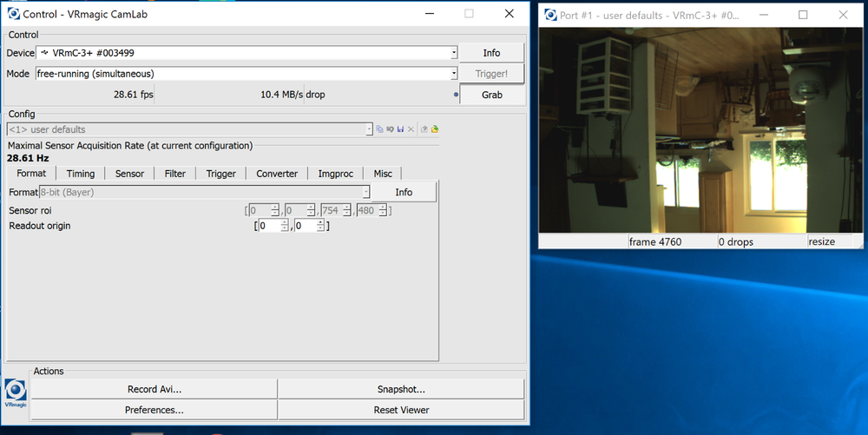The width and height of the screenshot is (868, 435).
Task: Click the Info button next to Format
Action: (404, 192)
